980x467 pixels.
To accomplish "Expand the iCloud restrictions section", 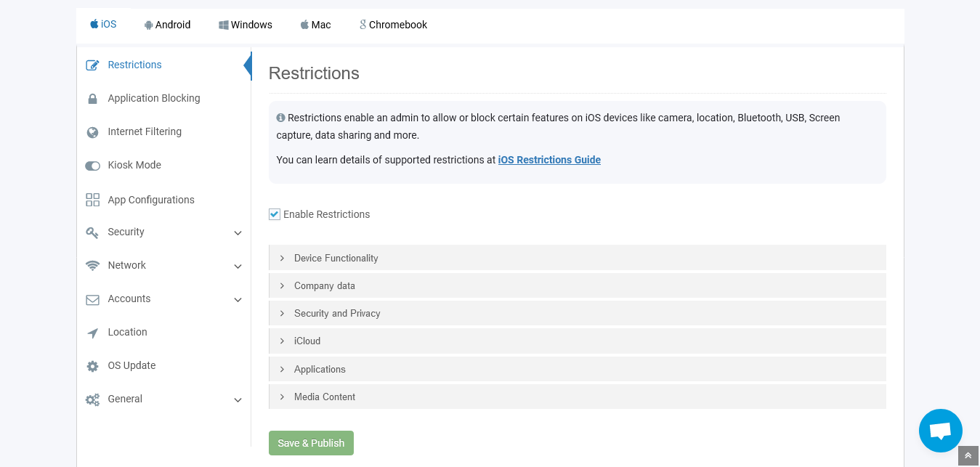I will click(x=578, y=341).
